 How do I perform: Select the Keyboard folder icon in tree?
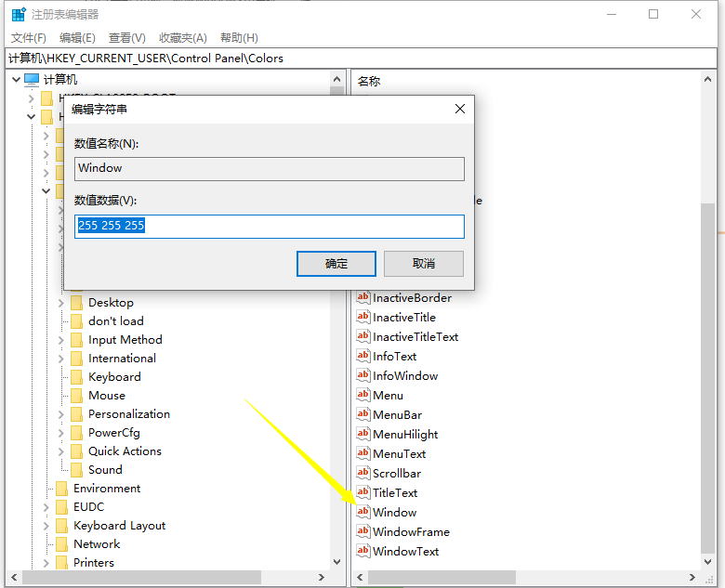tap(76, 377)
